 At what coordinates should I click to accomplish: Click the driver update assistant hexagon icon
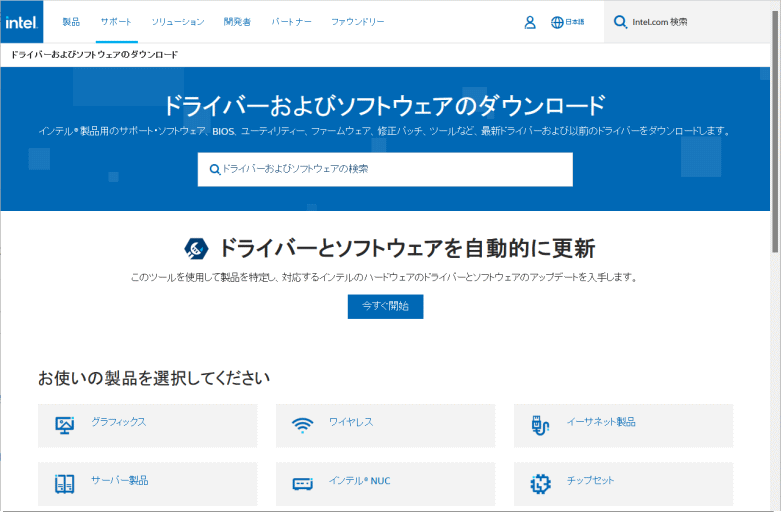pyautogui.click(x=196, y=248)
